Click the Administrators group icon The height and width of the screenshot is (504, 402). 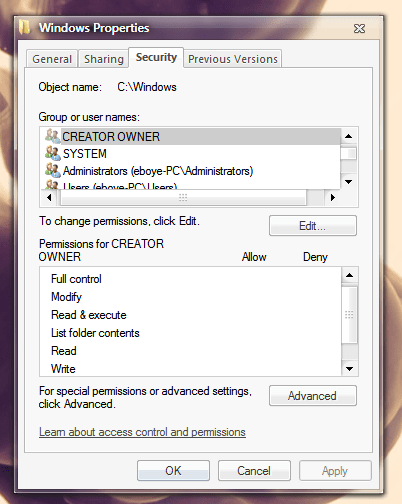pyautogui.click(x=53, y=170)
